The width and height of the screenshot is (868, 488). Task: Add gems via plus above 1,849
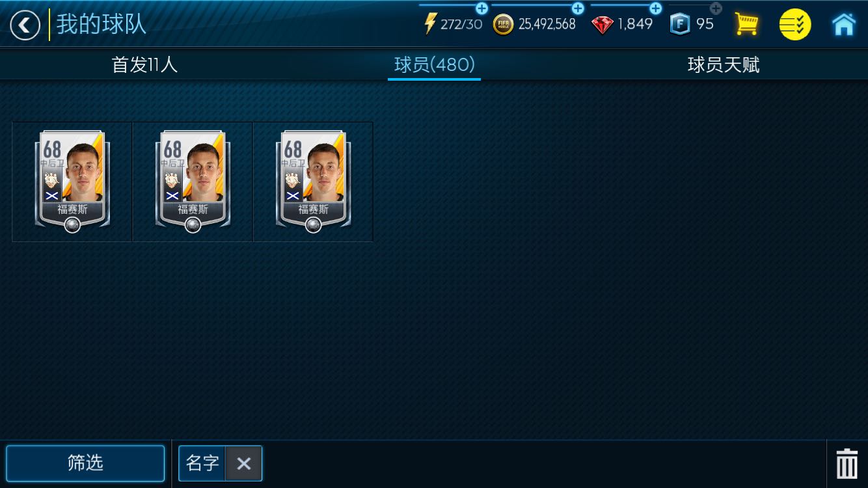[x=655, y=8]
